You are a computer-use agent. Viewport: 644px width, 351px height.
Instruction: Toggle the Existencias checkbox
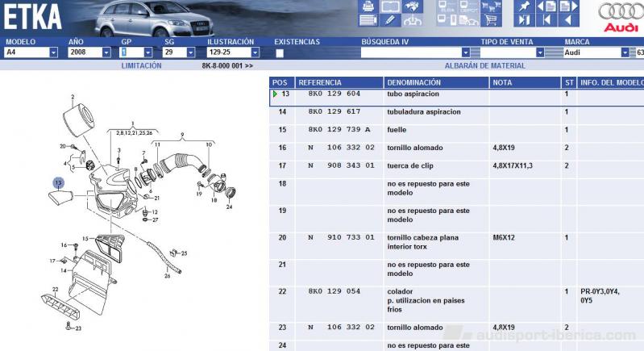(280, 53)
